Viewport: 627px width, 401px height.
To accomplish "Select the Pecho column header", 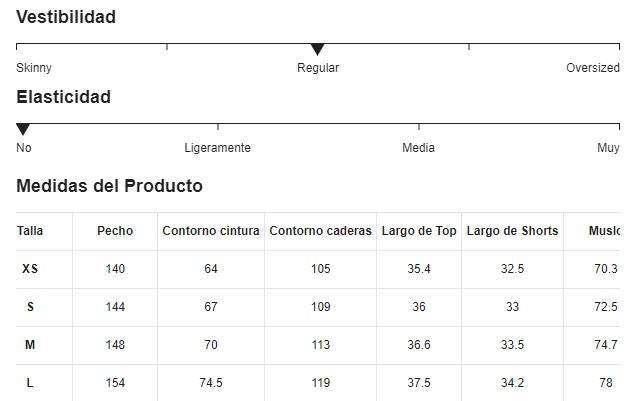I will point(115,231).
